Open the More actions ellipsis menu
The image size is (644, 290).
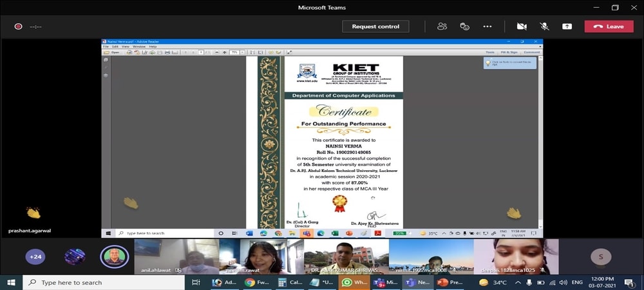pyautogui.click(x=487, y=26)
